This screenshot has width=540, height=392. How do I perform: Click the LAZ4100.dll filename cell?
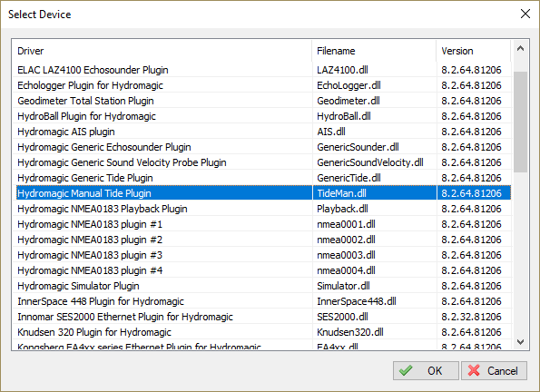point(343,70)
